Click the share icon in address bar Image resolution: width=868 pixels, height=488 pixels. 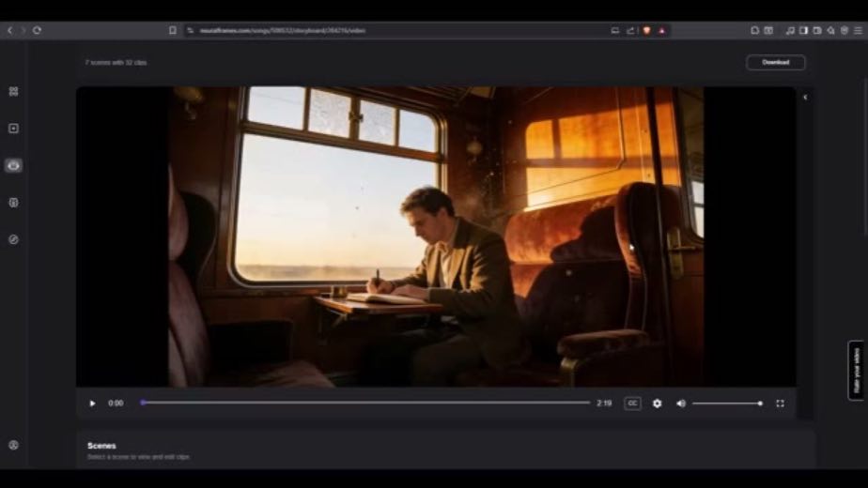point(630,30)
